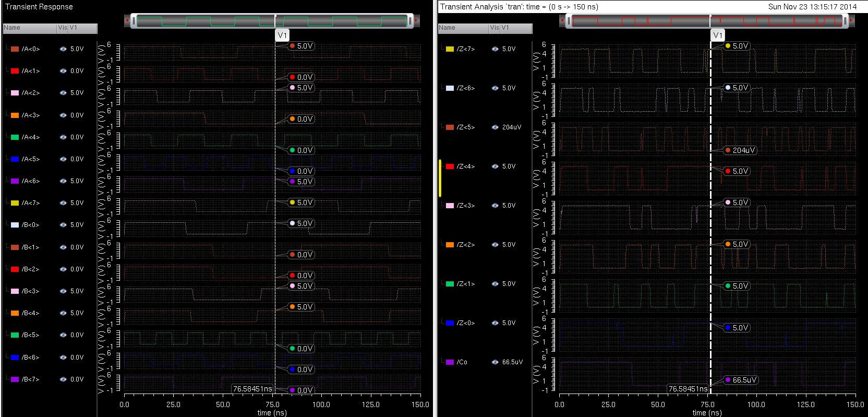Select the /B<5> signal name
Screen dimensions: 868x417
pyautogui.click(x=31, y=335)
